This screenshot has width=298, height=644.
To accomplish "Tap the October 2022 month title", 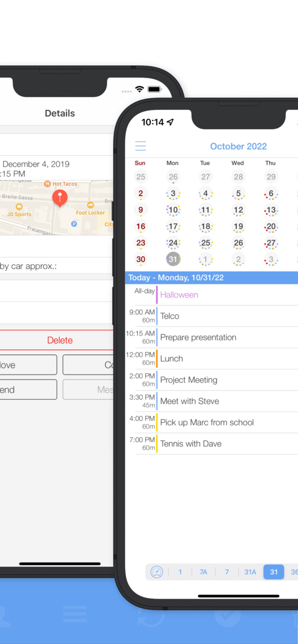I will (238, 146).
